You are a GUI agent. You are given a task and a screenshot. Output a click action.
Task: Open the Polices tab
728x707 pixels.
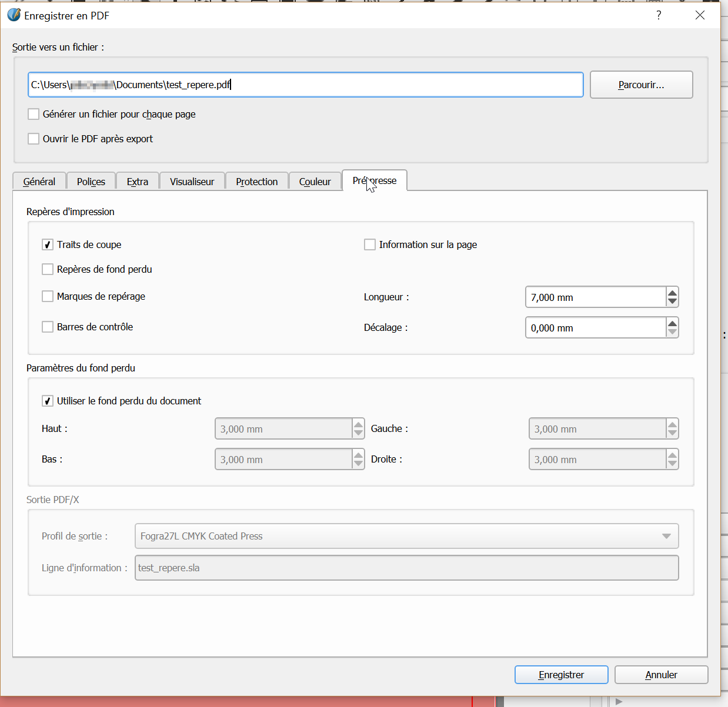91,182
